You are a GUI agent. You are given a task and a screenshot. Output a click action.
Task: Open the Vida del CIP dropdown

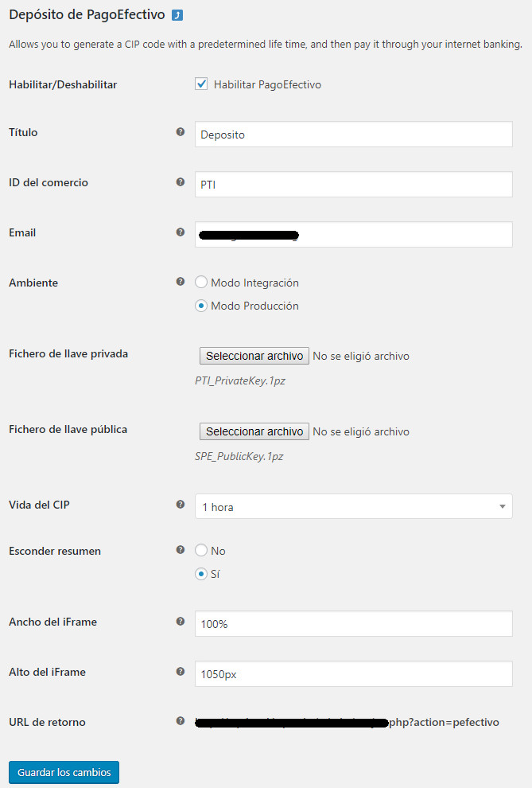tap(354, 506)
